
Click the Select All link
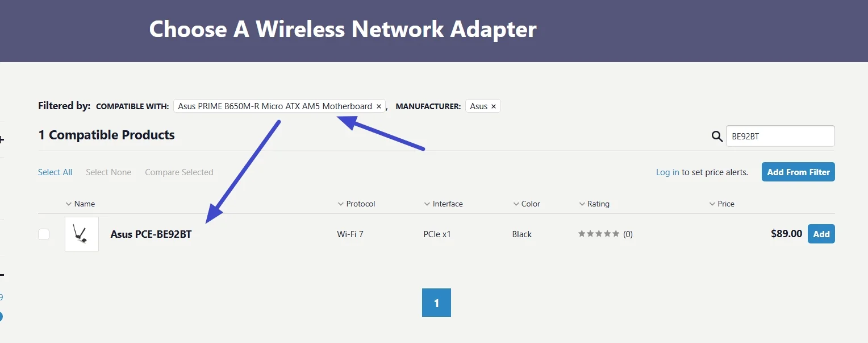coord(55,172)
